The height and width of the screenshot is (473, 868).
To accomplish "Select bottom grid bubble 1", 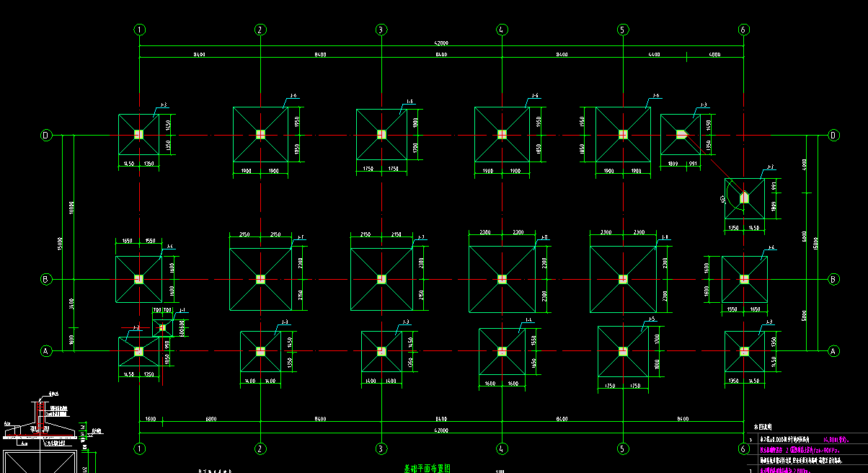I will click(140, 448).
